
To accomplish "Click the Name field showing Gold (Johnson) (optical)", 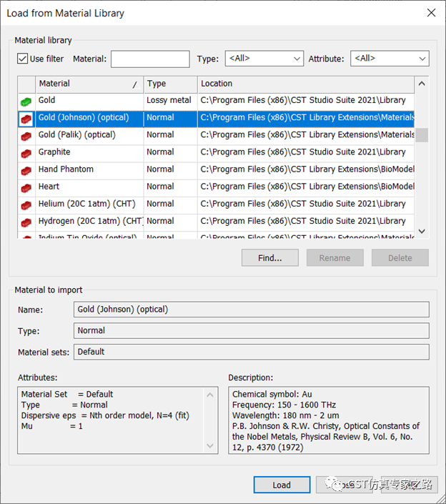I will coord(252,310).
